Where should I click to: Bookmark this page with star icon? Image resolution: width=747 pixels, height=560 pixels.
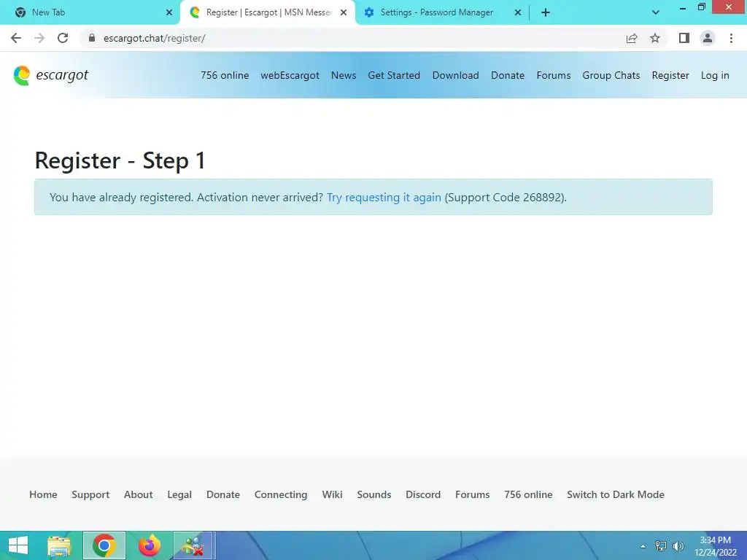click(x=655, y=38)
